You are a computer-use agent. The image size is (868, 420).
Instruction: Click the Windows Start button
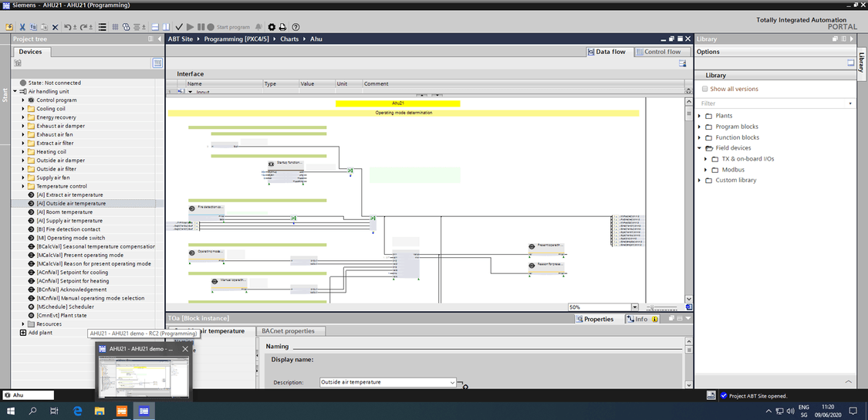(11, 411)
